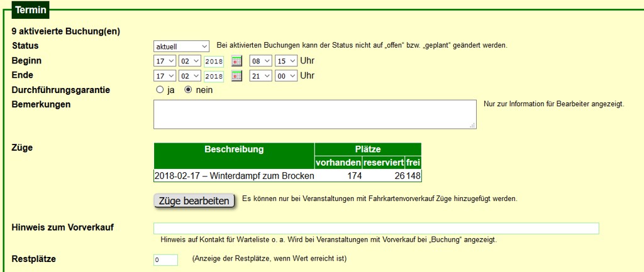Click the 'Züge bearbeiten' button
644x272 pixels.
(x=194, y=201)
